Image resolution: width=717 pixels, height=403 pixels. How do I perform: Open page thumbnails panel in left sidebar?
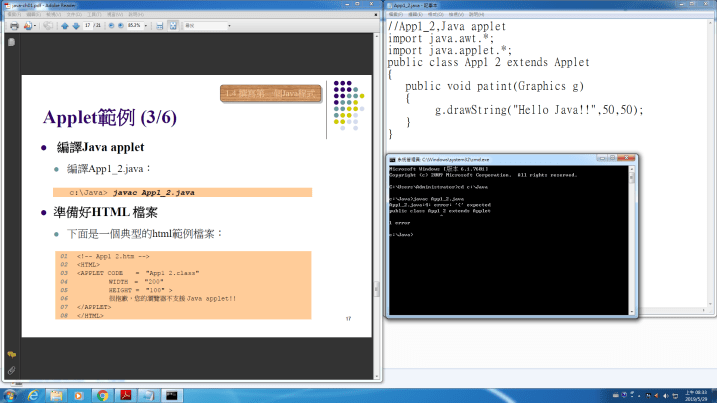click(11, 43)
